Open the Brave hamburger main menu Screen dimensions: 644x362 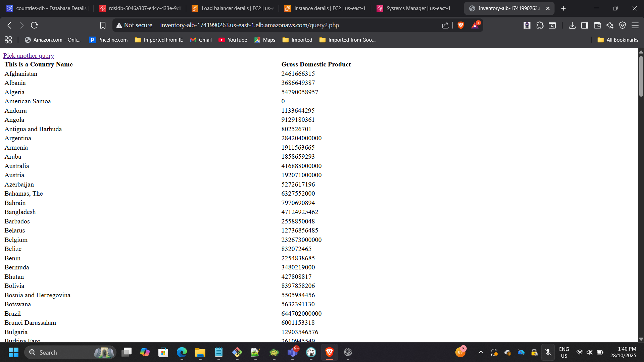pyautogui.click(x=635, y=25)
